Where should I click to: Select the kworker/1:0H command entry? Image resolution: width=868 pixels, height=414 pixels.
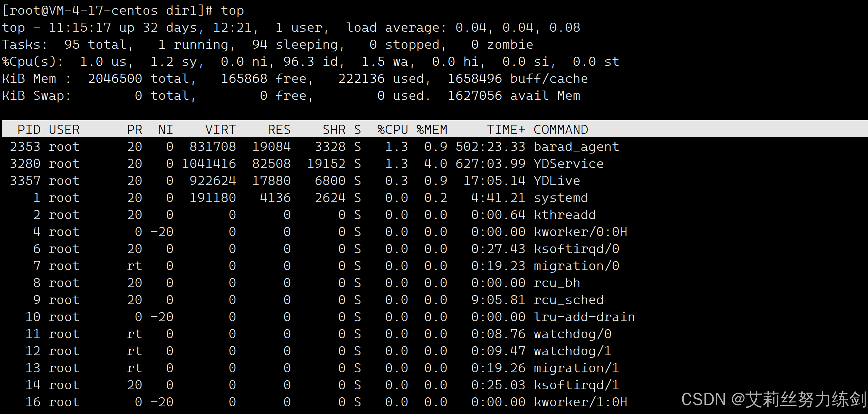[580, 402]
